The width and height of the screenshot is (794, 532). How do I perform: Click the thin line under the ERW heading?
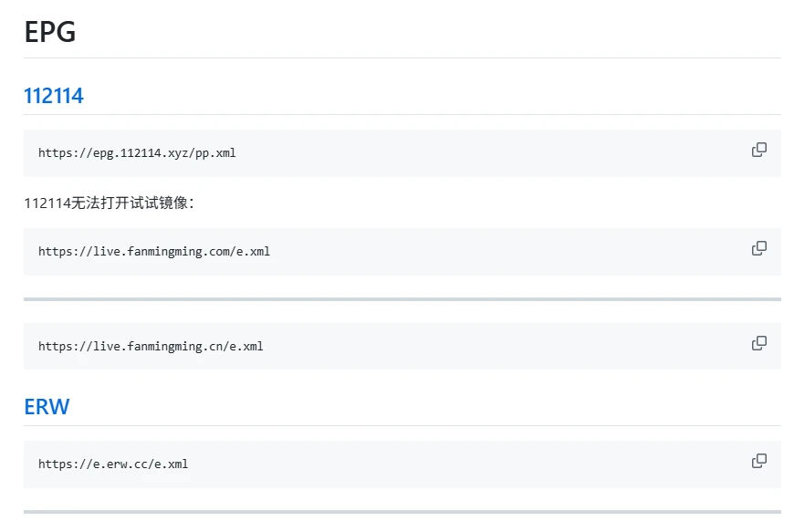coord(402,425)
